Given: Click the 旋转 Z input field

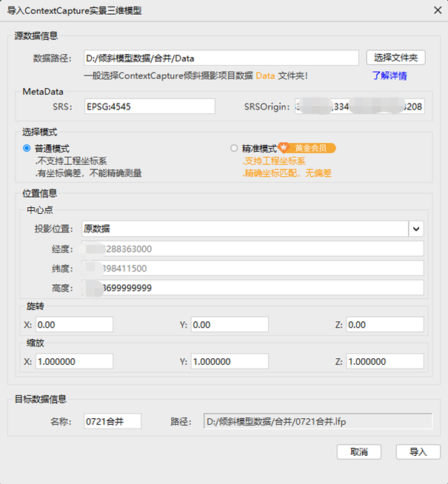Looking at the screenshot, I should click(385, 324).
